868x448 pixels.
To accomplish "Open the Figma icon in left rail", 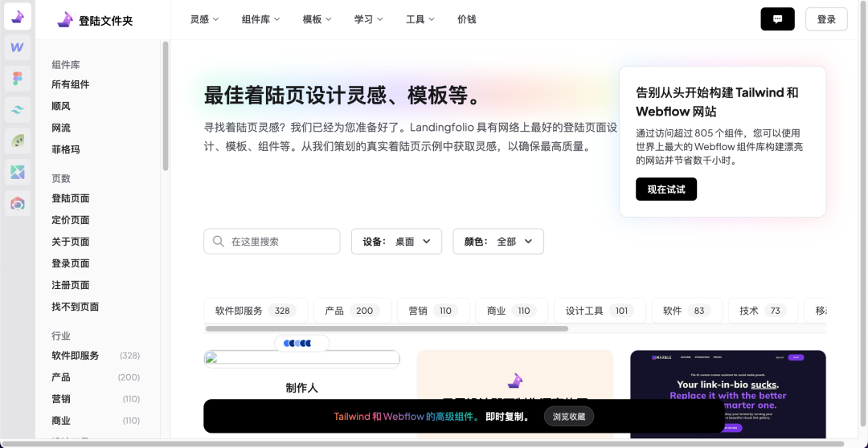I will pyautogui.click(x=18, y=79).
